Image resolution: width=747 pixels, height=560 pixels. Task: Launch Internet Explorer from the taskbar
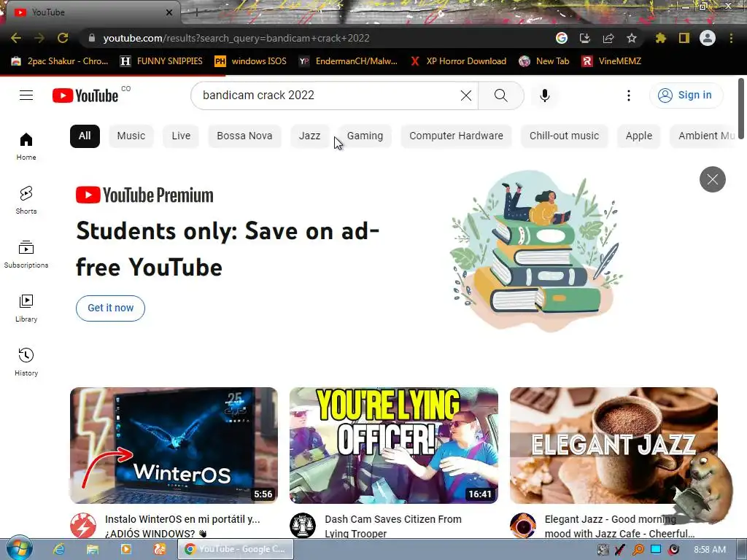pos(58,549)
